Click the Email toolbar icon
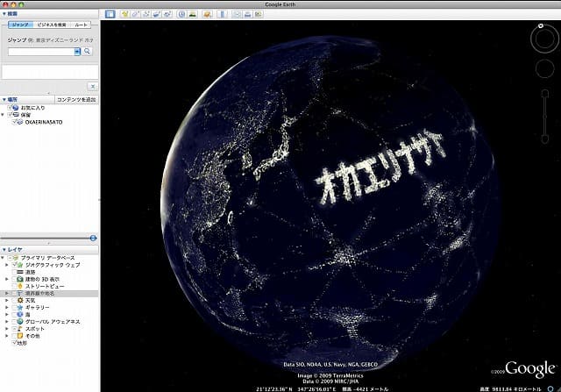561x392 pixels. click(237, 14)
